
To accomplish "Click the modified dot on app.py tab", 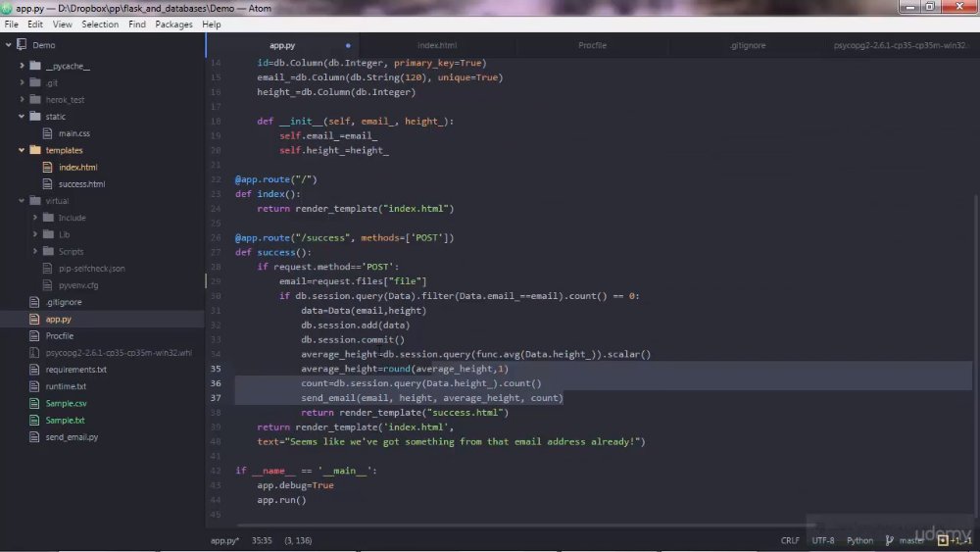I will tap(348, 46).
